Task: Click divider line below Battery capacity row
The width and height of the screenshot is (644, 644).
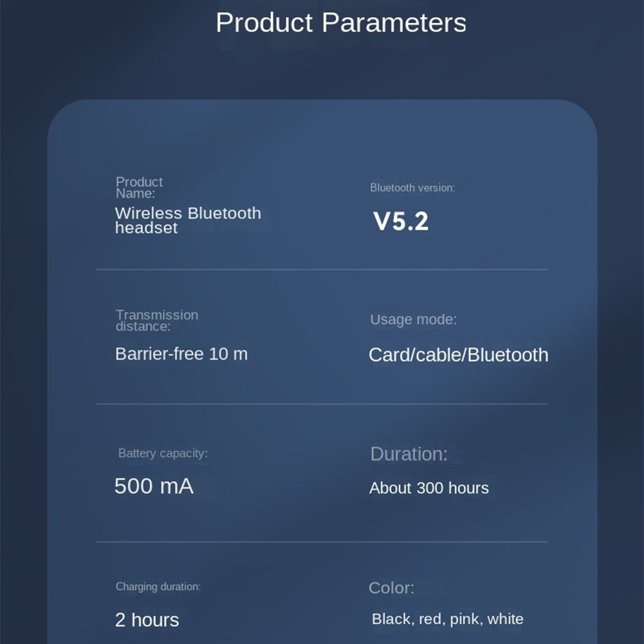Action: pyautogui.click(x=322, y=542)
